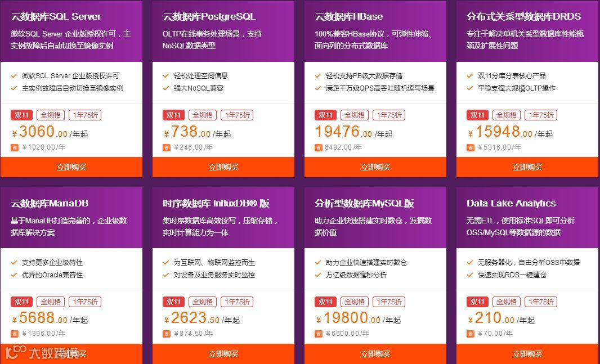
Task: Click 立即购买 for Data Lake Analytics
Action: coord(527,354)
